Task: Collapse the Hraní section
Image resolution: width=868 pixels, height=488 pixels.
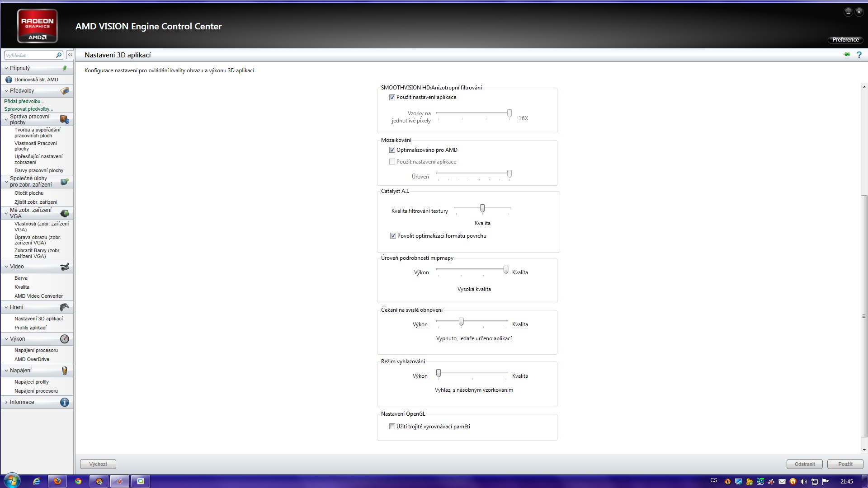Action: [6, 307]
